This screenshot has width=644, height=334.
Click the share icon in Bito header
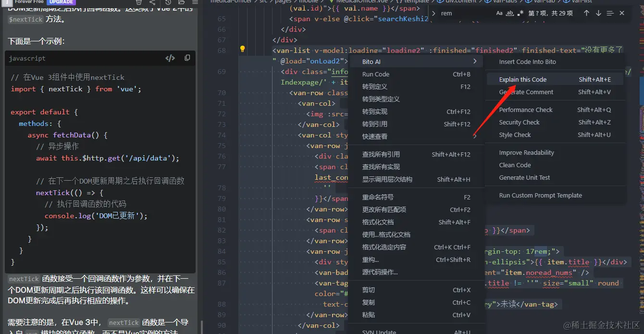point(152,2)
